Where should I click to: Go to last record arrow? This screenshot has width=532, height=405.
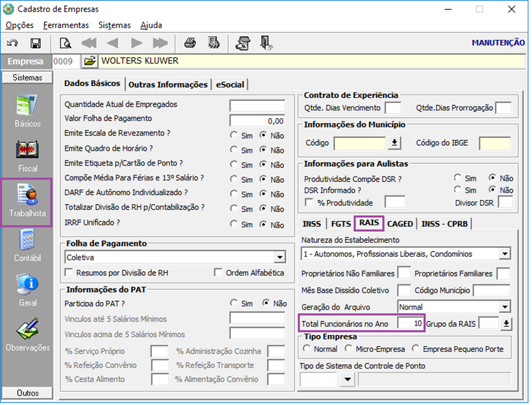coord(160,43)
